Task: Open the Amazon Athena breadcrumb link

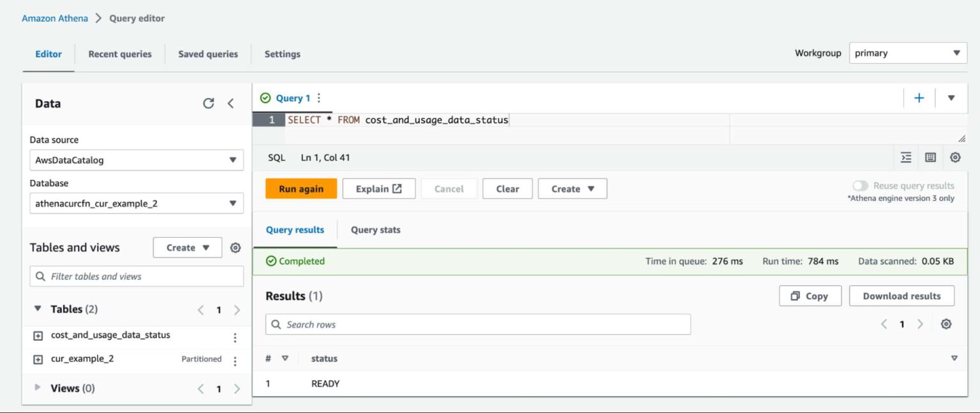Action: [x=54, y=18]
